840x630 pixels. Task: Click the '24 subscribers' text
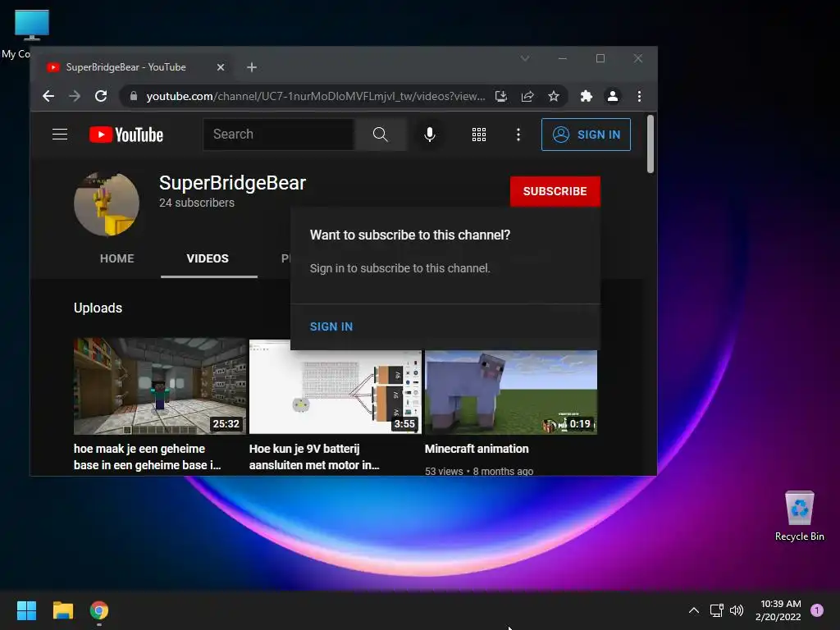point(197,203)
